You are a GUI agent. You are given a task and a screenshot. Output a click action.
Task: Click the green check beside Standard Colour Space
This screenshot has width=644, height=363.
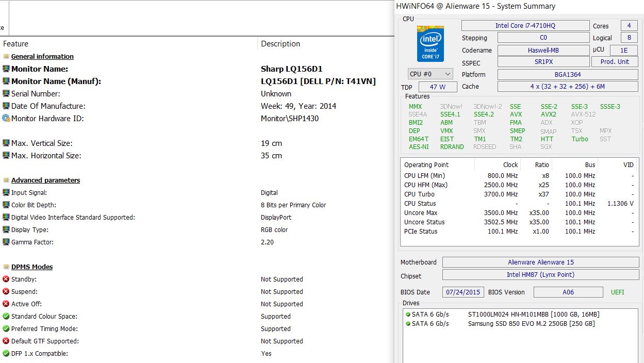(6, 317)
